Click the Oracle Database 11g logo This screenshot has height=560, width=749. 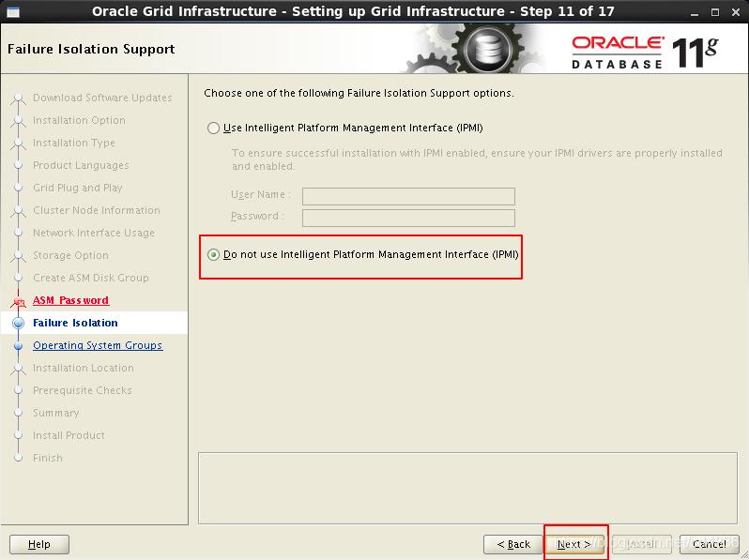645,53
